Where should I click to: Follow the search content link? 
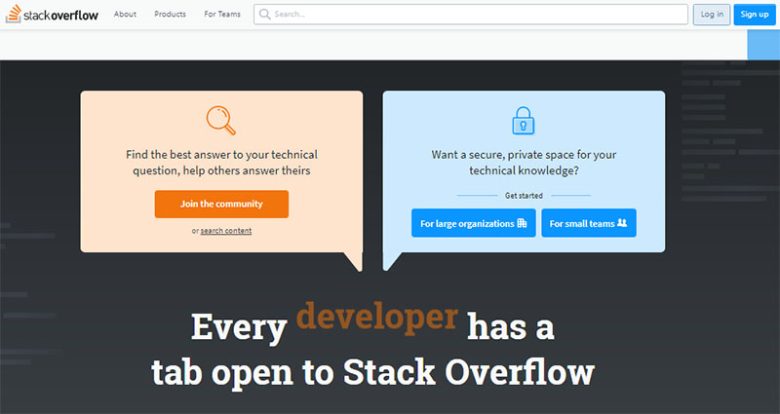click(x=226, y=231)
